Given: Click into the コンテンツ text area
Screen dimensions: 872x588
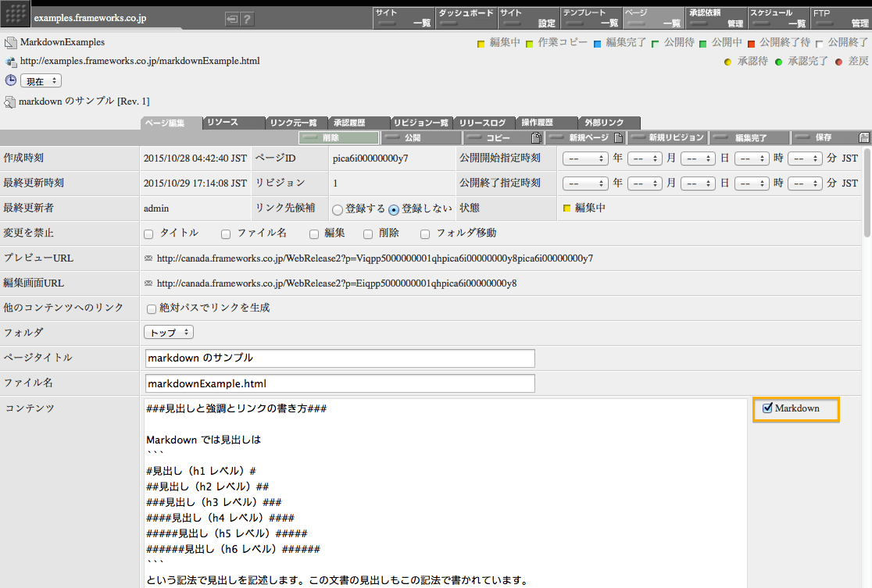Looking at the screenshot, I should (445, 494).
